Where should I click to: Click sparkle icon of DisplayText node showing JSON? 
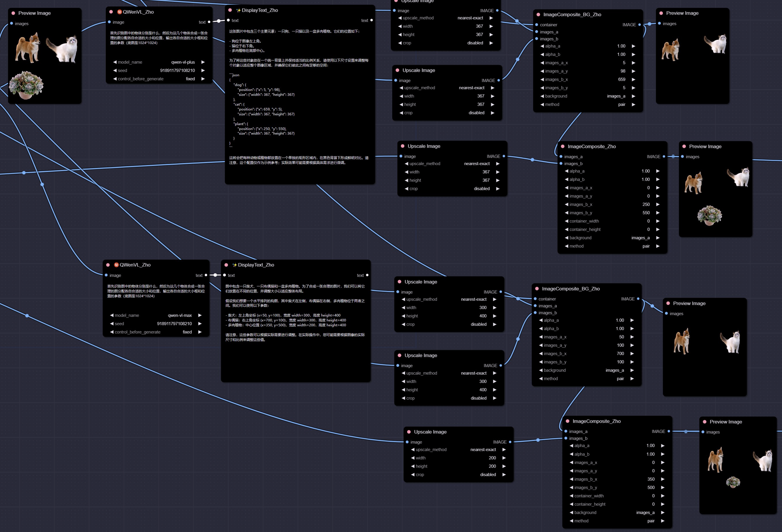[238, 10]
